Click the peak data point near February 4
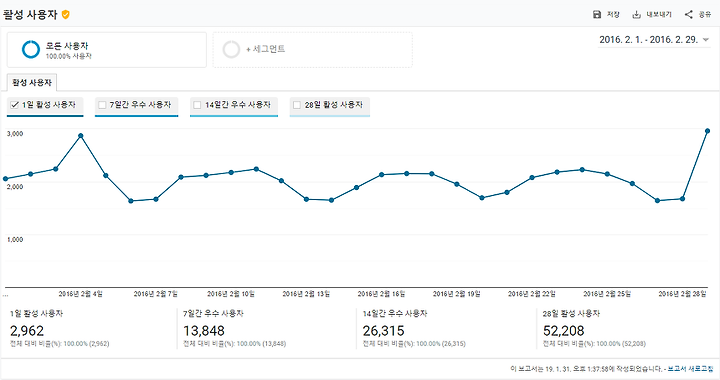 [x=81, y=136]
